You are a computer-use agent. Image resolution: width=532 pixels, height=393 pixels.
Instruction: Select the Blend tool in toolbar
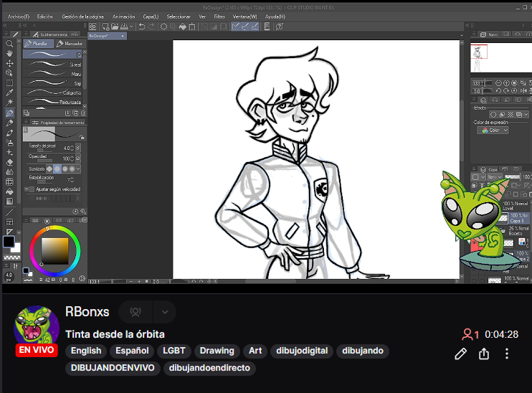[9, 172]
